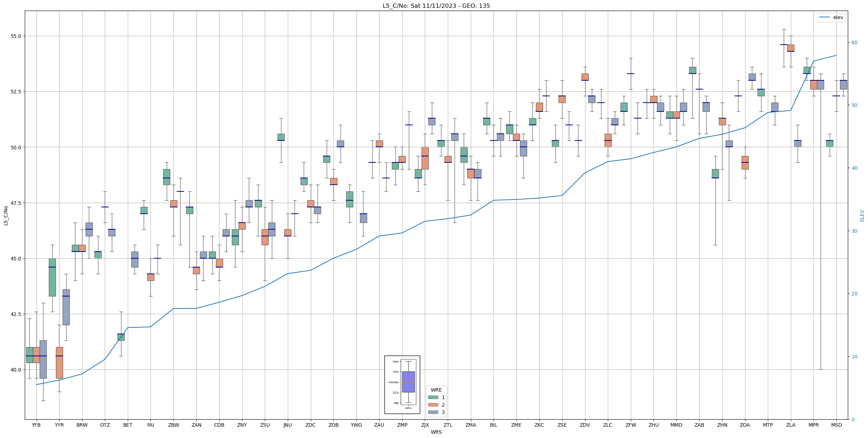Click the ZFW x-axis label
Image resolution: width=868 pixels, height=438 pixels.
click(630, 425)
